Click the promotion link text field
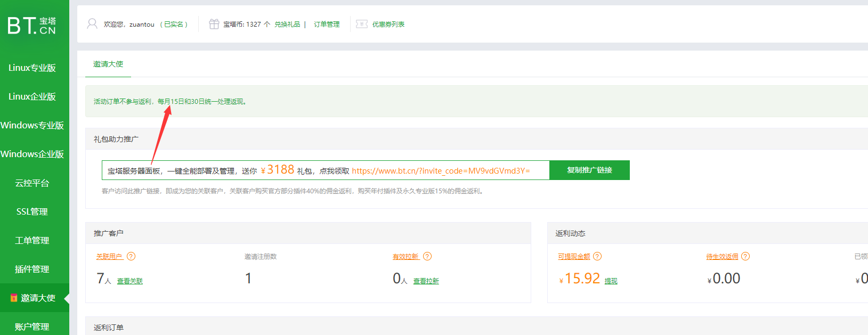This screenshot has width=868, height=335. 326,170
